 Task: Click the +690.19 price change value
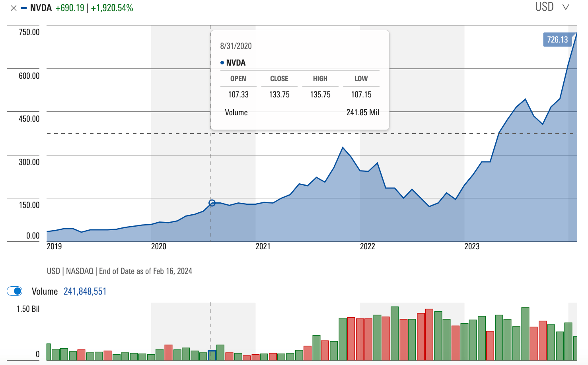[x=70, y=8]
